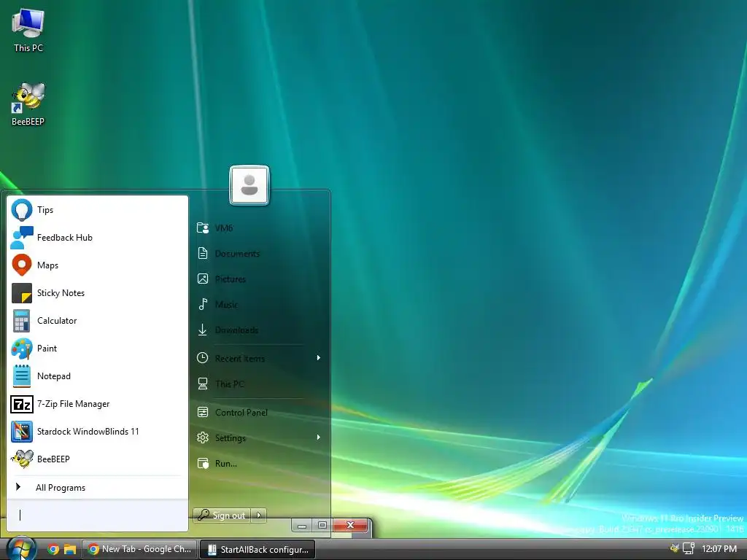This screenshot has height=560, width=747.
Task: Click the Music note icon
Action: pyautogui.click(x=203, y=304)
